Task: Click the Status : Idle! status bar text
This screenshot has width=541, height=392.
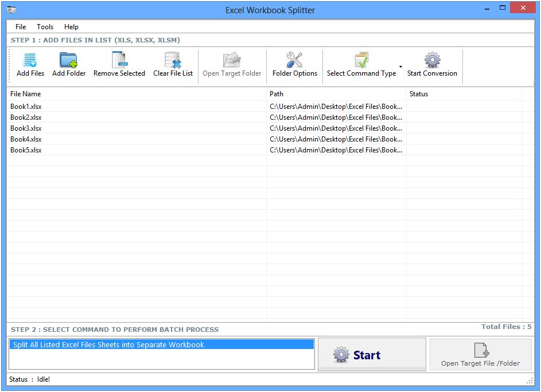Action: click(x=29, y=379)
